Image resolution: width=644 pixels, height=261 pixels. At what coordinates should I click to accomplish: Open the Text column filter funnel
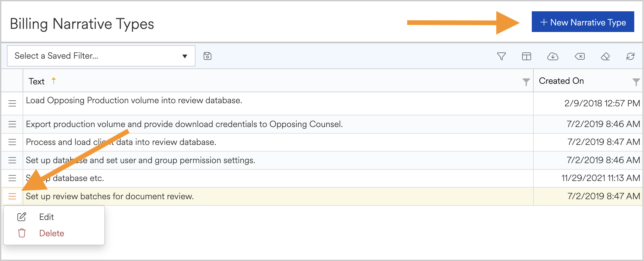click(526, 82)
